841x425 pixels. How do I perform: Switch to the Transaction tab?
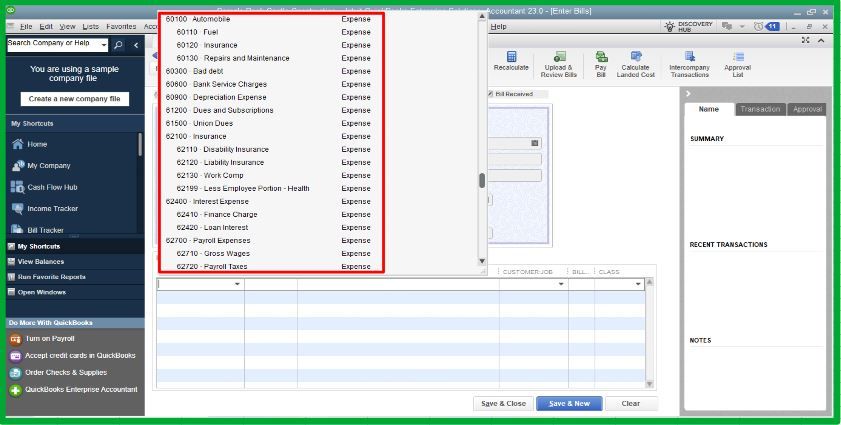tap(760, 109)
